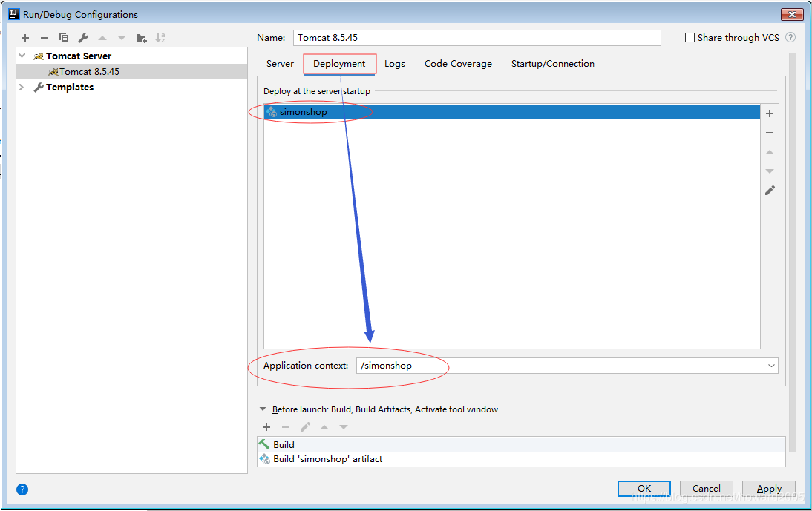The image size is (812, 511).
Task: Open help via blue question mark
Action: click(x=22, y=489)
